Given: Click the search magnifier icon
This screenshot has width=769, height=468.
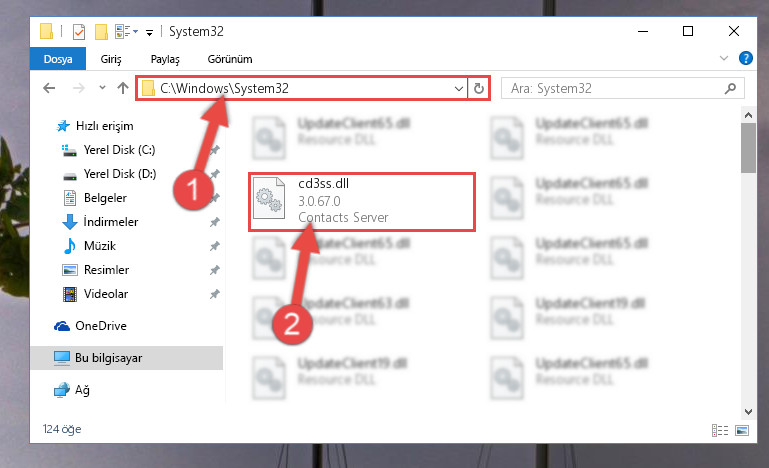Looking at the screenshot, I should coord(730,88).
